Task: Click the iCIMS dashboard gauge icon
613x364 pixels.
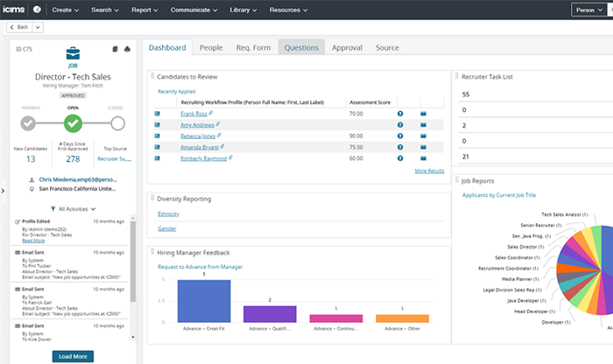Action: click(x=37, y=10)
